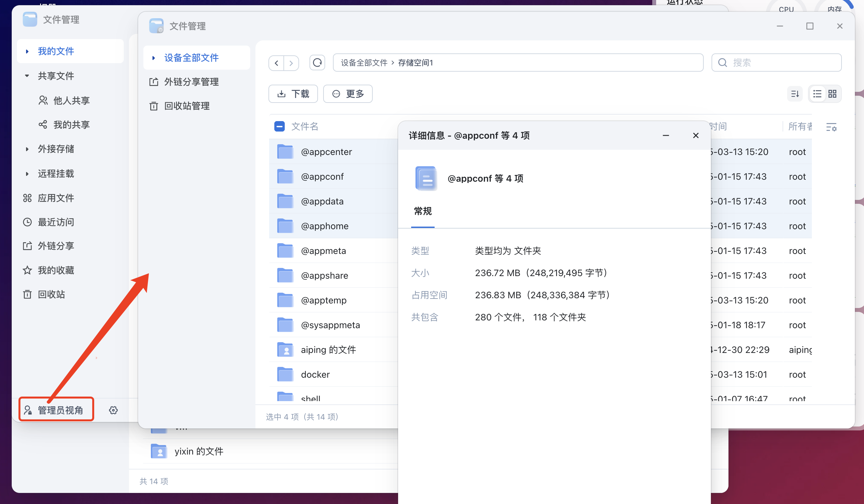Open 外链分享管理 in front window

[x=197, y=82]
